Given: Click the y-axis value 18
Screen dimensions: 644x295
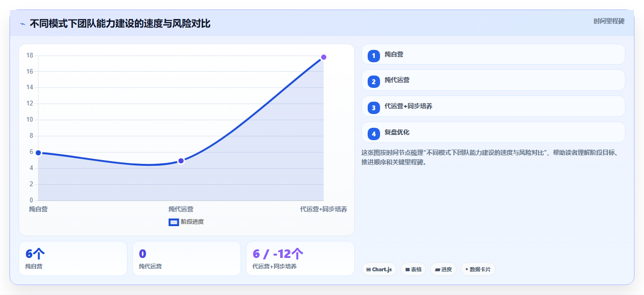Looking at the screenshot, I should (29, 56).
